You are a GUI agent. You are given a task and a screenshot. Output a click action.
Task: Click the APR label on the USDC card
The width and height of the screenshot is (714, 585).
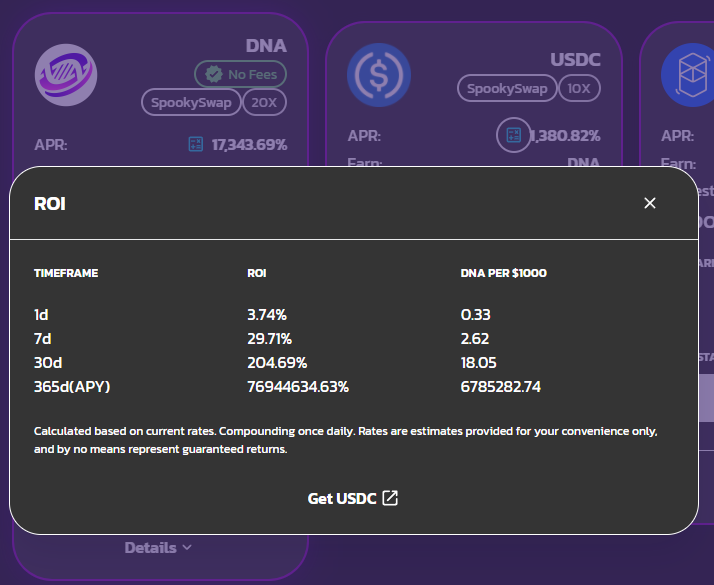pos(364,136)
